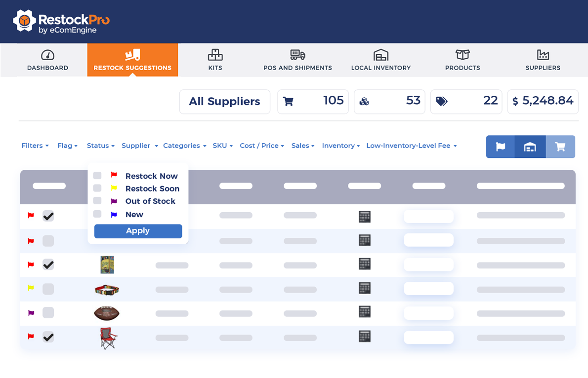Select the cart view toggle icon

pyautogui.click(x=560, y=147)
